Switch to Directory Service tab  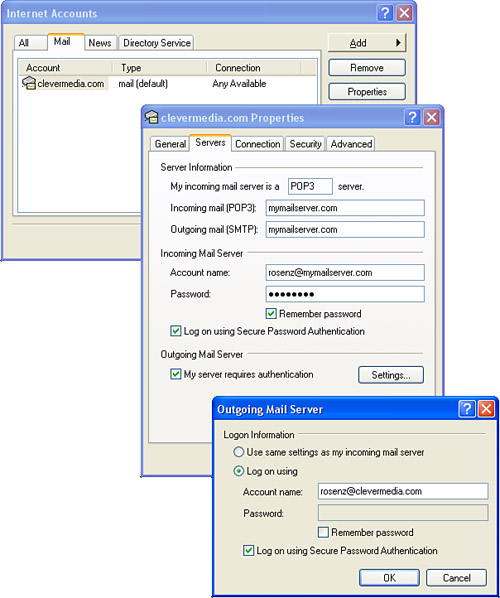[x=156, y=43]
